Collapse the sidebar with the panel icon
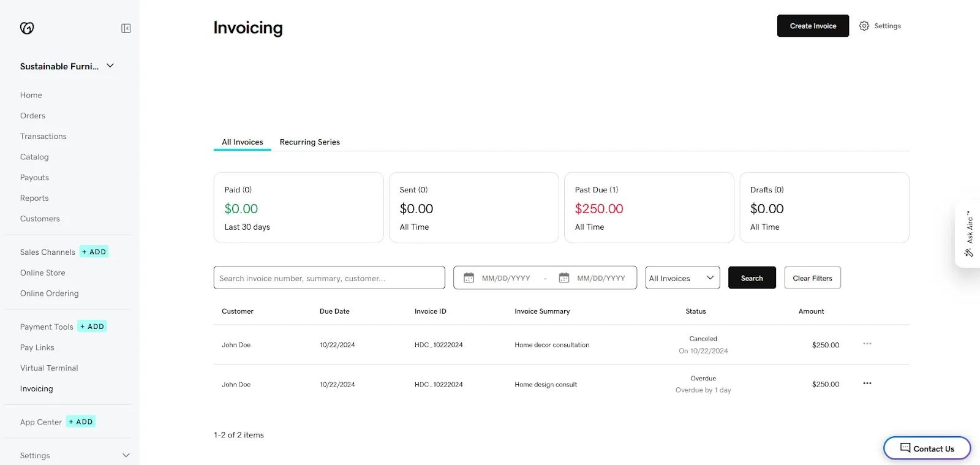This screenshot has height=465, width=980. click(x=126, y=28)
